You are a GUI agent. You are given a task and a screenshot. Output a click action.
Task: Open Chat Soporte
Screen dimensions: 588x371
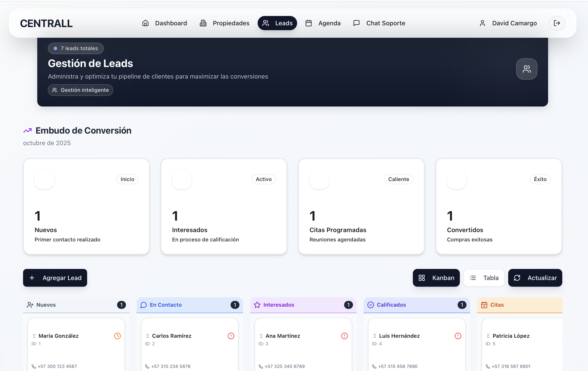(379, 23)
